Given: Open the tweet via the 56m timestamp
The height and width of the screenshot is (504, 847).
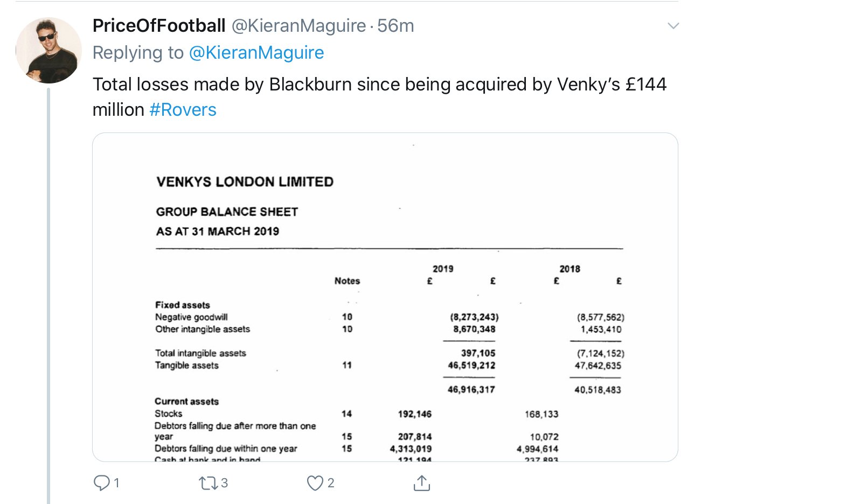Looking at the screenshot, I should pyautogui.click(x=395, y=26).
